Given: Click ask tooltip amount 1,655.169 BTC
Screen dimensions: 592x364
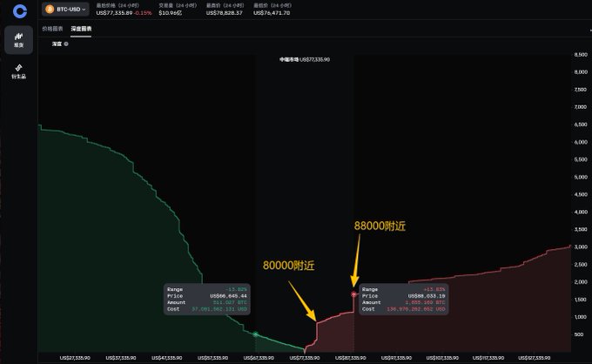Looking at the screenshot, I should pyautogui.click(x=425, y=302).
